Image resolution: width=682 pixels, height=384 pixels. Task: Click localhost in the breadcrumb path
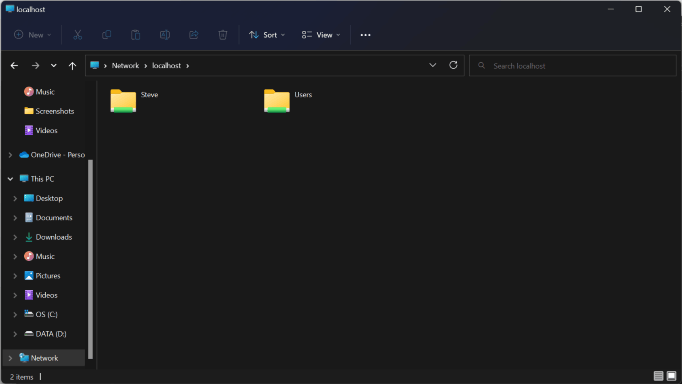coord(166,65)
